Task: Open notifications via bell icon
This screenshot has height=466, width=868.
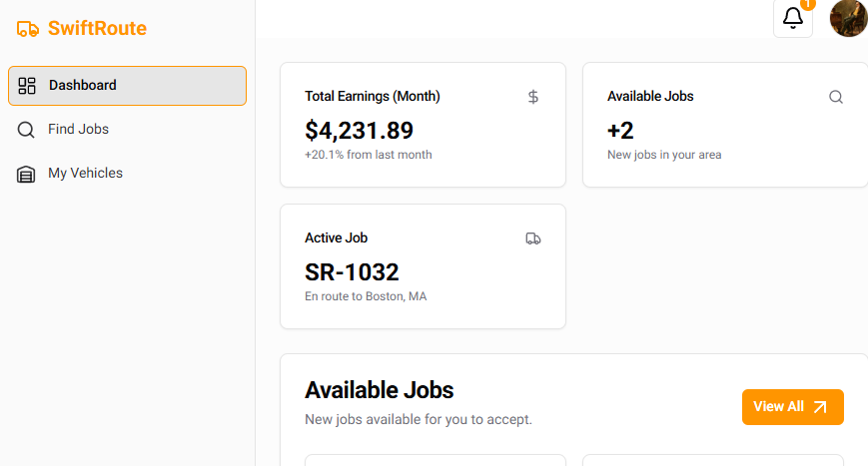Action: coord(793,18)
